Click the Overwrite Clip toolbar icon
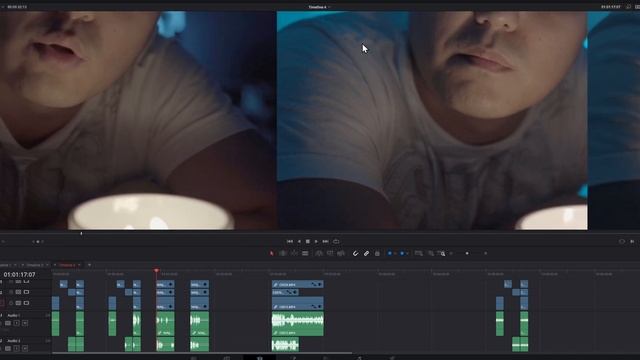 (x=330, y=253)
